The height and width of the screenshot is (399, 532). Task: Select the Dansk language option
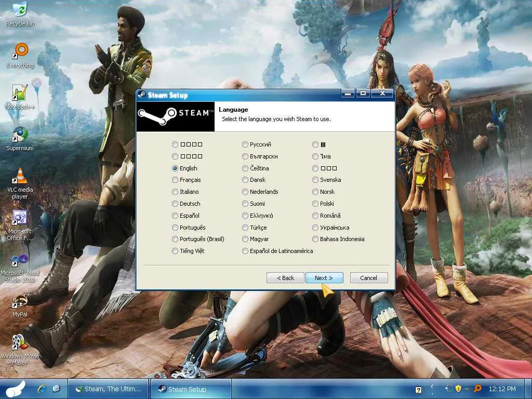pos(254,180)
